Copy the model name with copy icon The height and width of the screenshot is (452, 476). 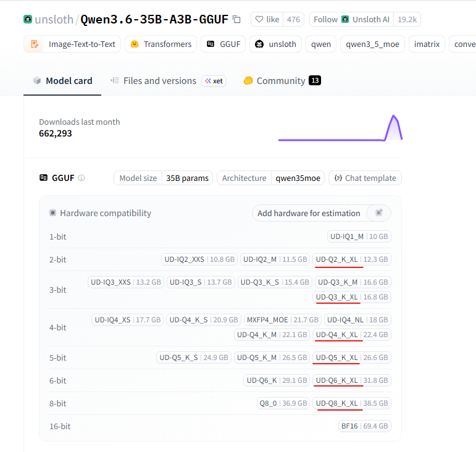coord(236,19)
